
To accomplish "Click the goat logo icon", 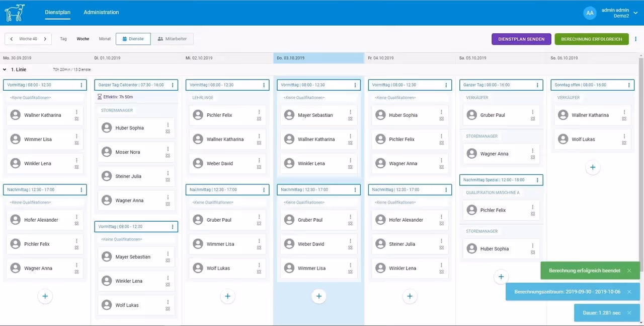I will 15,13.
